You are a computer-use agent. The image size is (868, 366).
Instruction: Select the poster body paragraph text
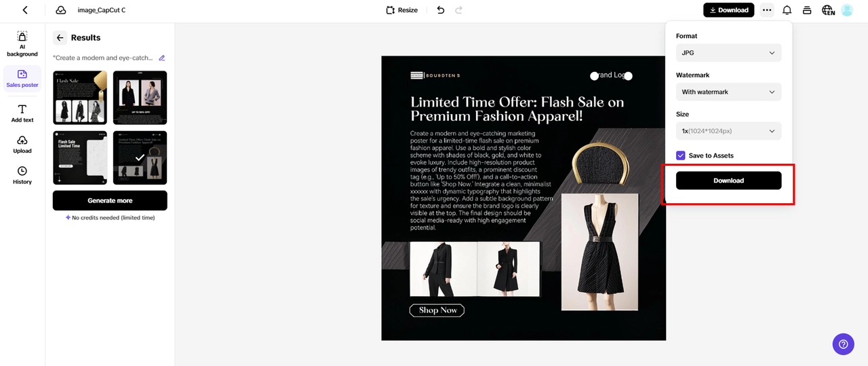[481, 181]
